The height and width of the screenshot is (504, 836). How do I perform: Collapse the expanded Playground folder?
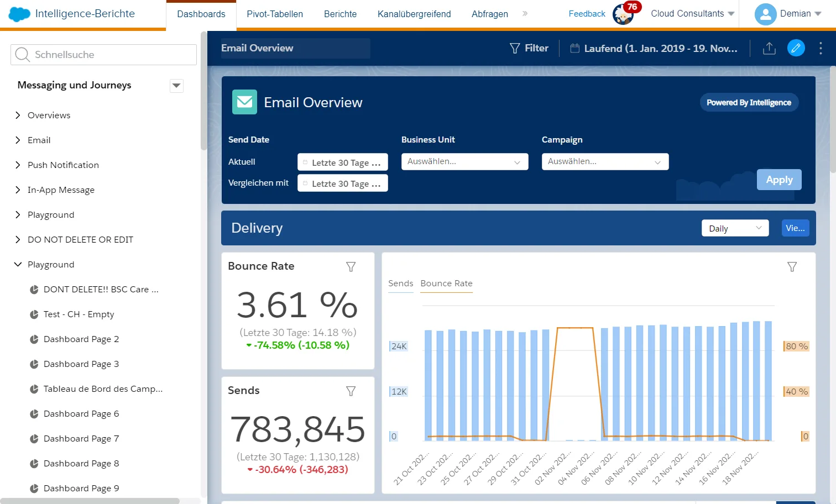click(18, 265)
